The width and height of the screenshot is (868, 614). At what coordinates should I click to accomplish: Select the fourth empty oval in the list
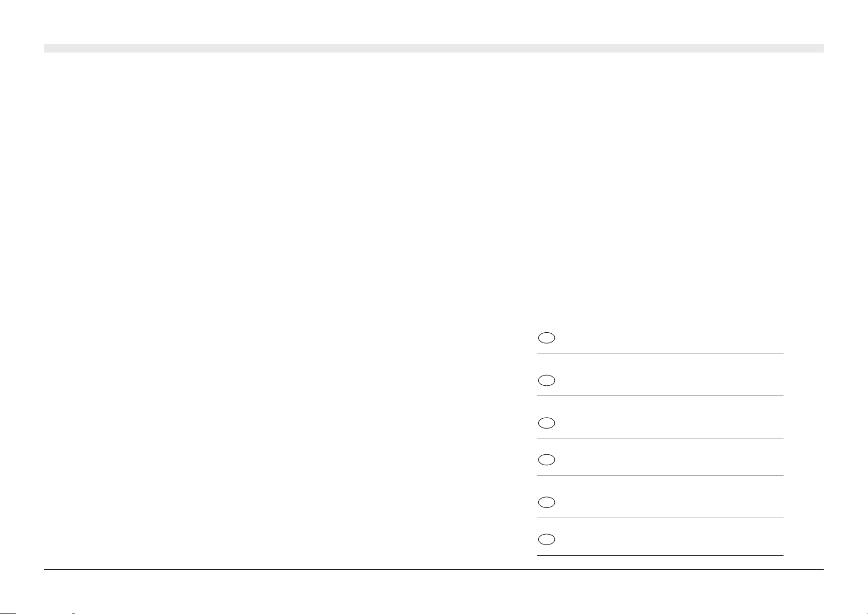click(x=546, y=460)
